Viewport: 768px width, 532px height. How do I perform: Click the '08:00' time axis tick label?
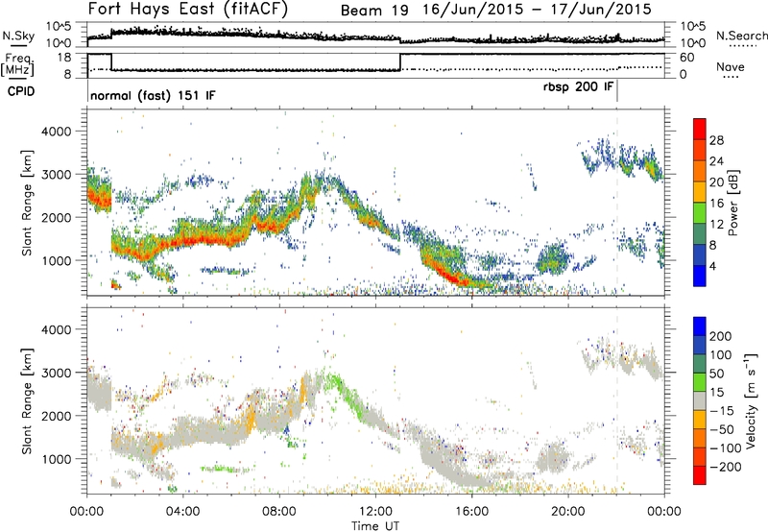[279, 512]
